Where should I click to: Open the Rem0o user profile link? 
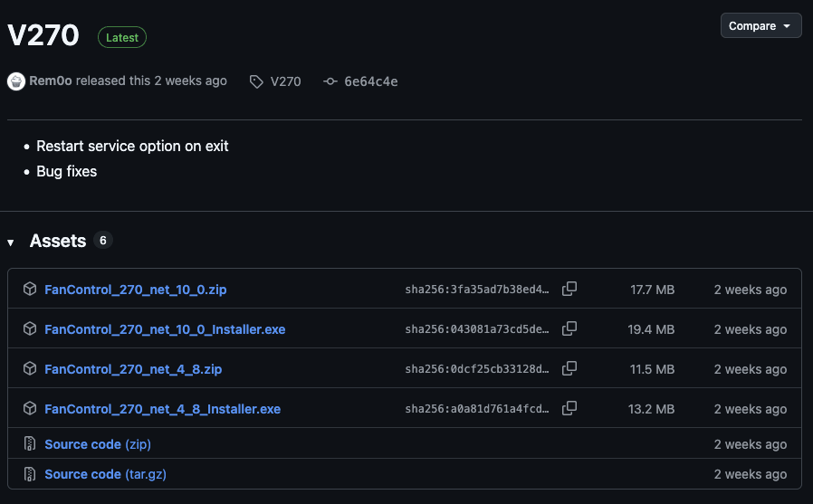click(x=51, y=81)
